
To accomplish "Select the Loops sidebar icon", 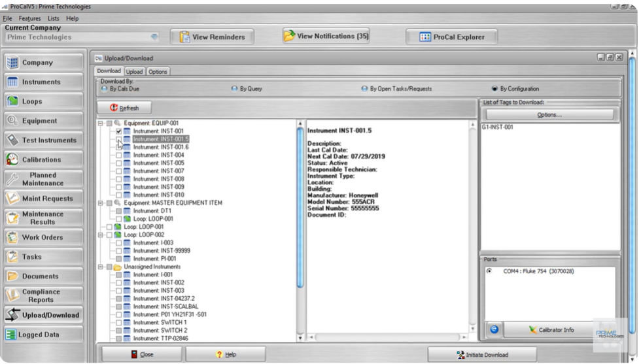I will pos(12,101).
